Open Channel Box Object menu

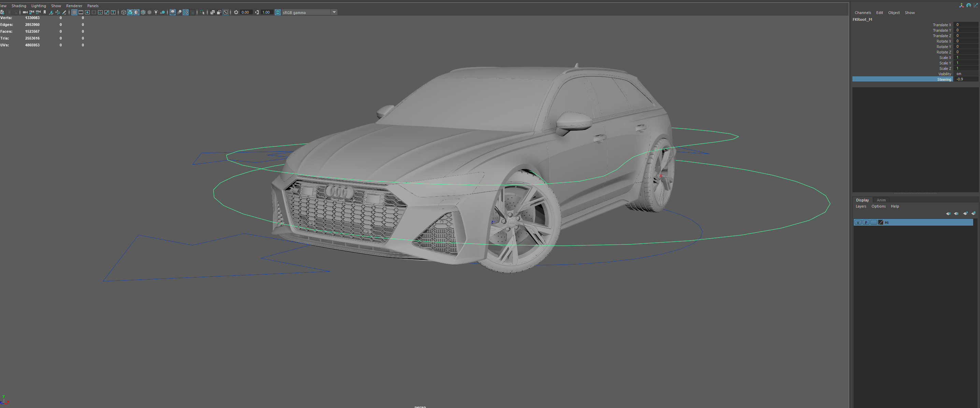[894, 13]
